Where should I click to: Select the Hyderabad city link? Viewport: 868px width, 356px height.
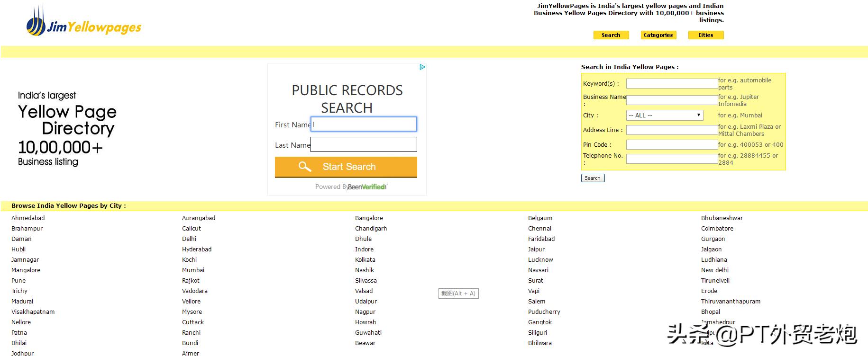[x=197, y=249]
